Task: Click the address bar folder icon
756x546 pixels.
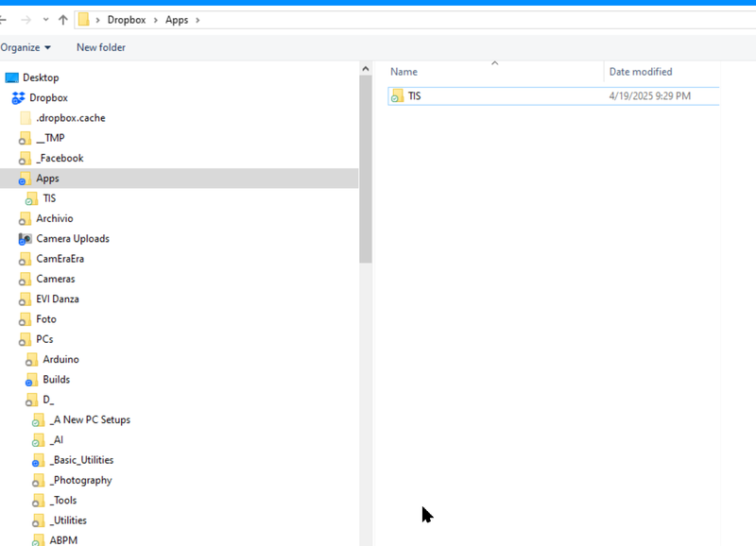Action: tap(84, 20)
